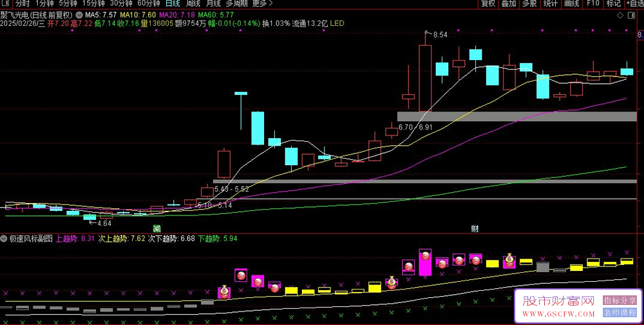The height and width of the screenshot is (325, 644).
Task: Click the 5.43 - 5.52 gap label
Action: tap(232, 189)
